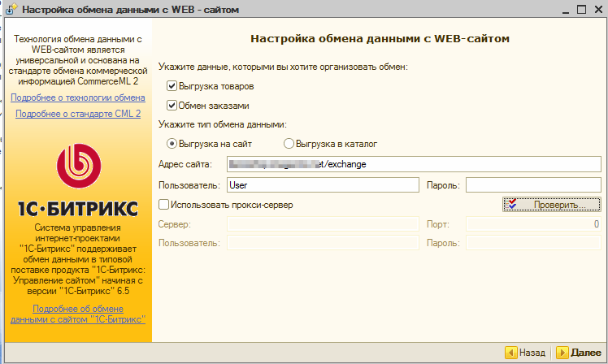Select Выгрузка на сайт radio button
The image size is (608, 364).
coord(172,144)
